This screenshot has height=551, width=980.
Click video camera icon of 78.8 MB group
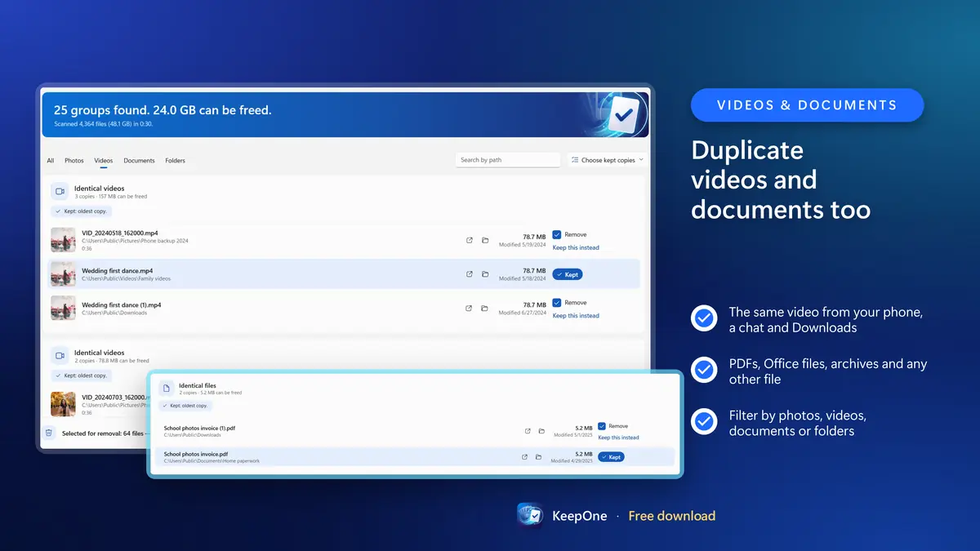[x=59, y=356]
